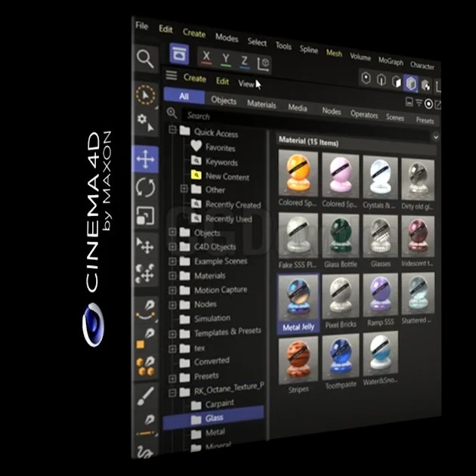Switch to the Operators tab
476x476 pixels.
364,114
